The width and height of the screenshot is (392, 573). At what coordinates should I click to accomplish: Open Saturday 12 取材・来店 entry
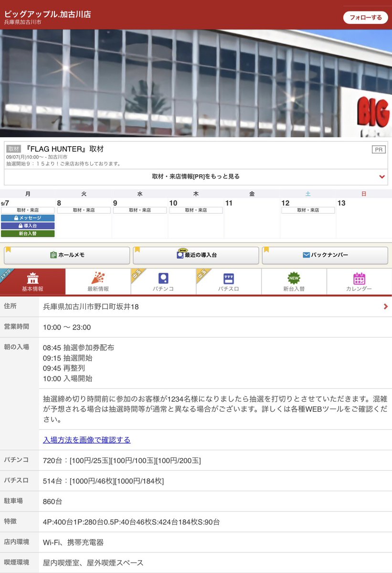(x=308, y=210)
